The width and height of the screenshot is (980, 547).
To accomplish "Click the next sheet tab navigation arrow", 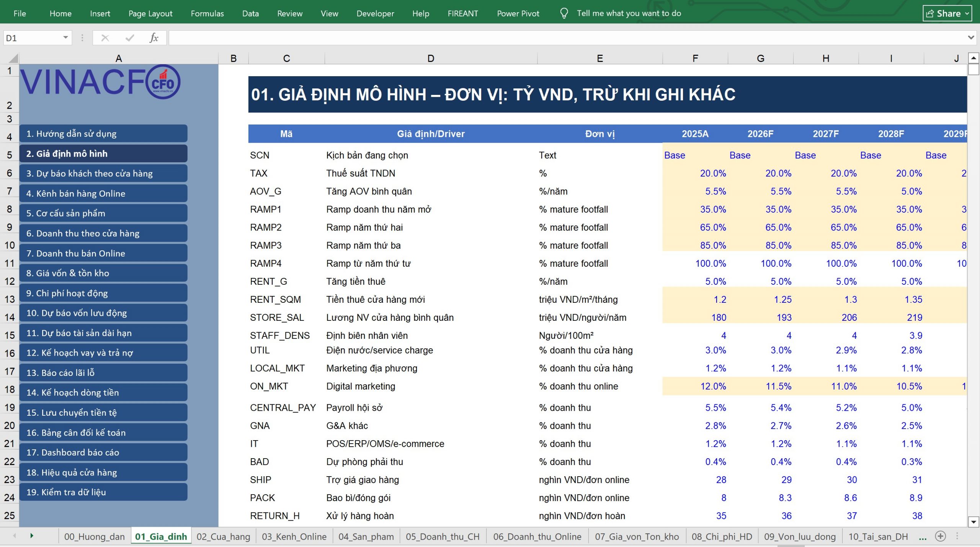I will point(32,536).
